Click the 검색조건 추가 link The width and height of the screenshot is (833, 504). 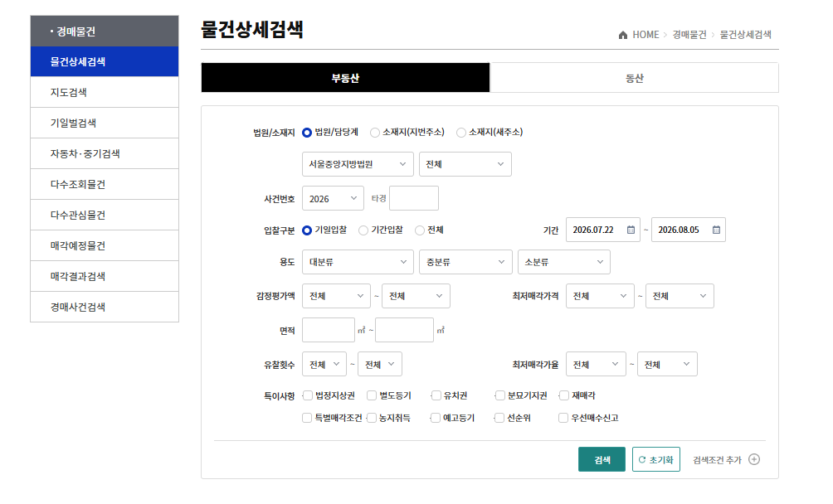click(717, 460)
